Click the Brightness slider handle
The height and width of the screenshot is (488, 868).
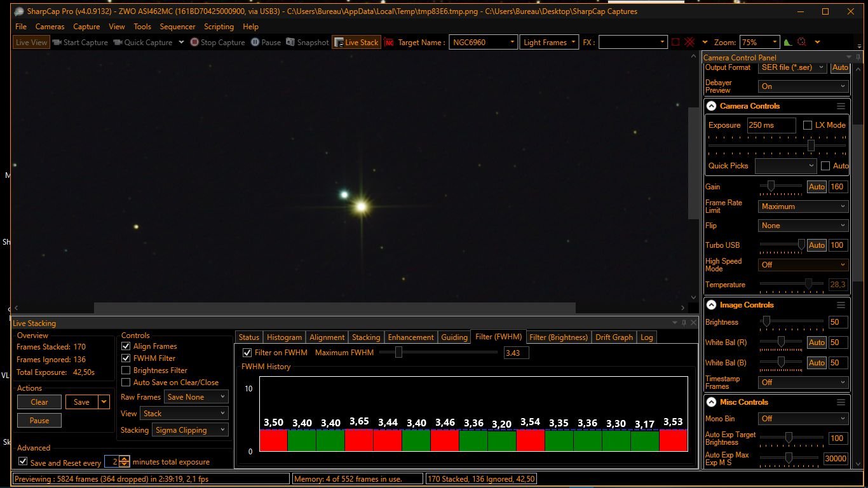[x=766, y=322]
